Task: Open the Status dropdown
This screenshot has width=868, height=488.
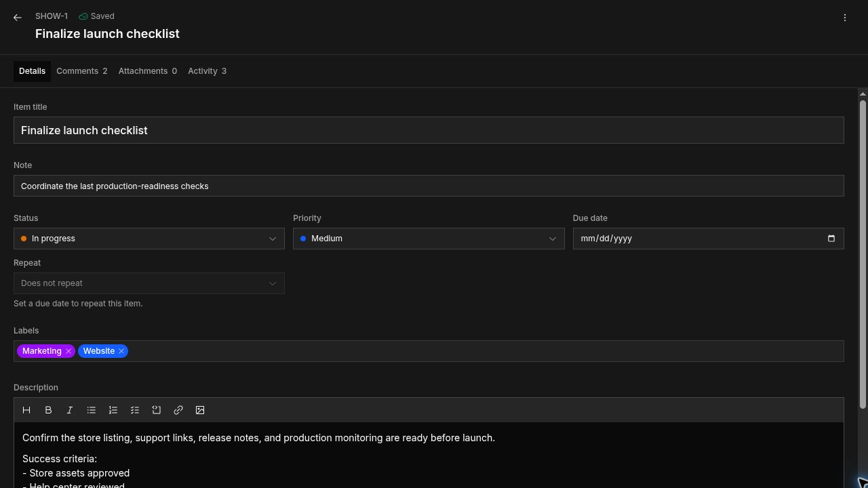Action: (149, 239)
